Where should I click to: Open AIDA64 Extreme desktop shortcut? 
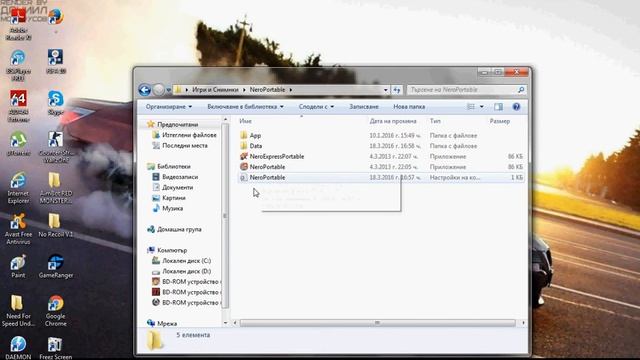18,105
